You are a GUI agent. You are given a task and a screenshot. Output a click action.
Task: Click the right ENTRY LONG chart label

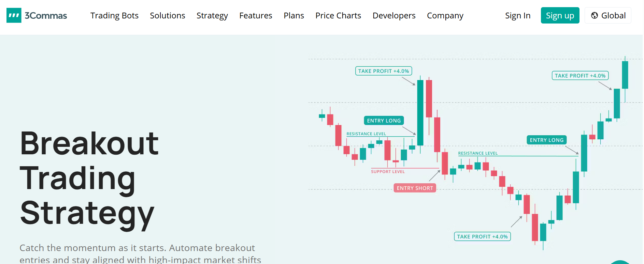(x=546, y=140)
